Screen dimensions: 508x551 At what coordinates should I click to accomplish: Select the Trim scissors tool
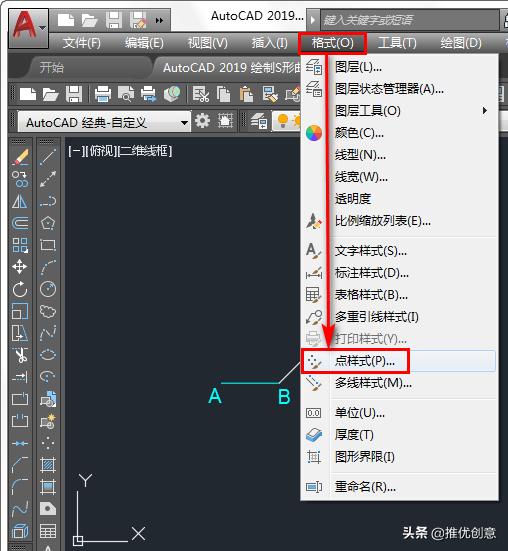coord(20,355)
